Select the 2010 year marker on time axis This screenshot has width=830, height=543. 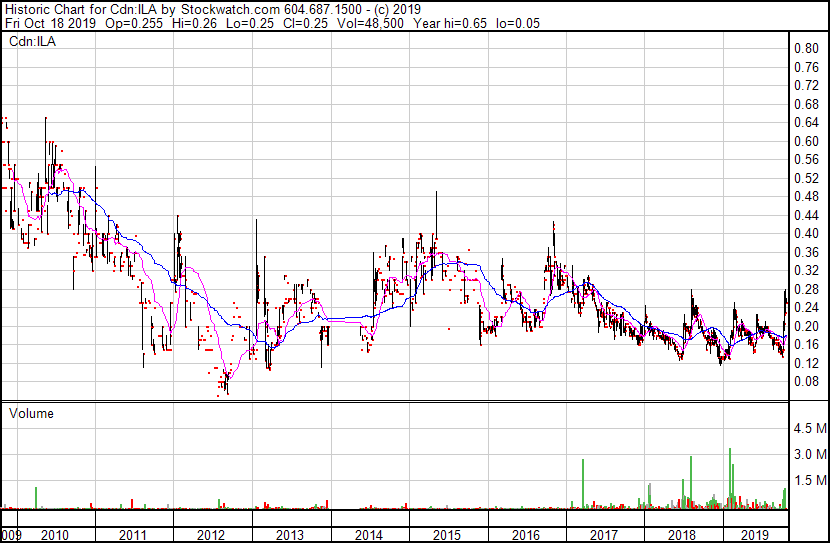click(x=55, y=535)
